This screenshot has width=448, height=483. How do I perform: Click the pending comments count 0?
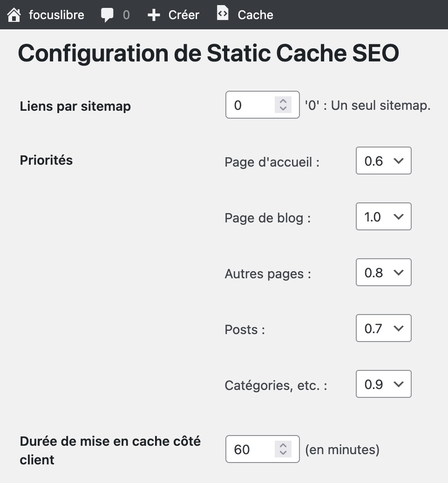click(126, 15)
